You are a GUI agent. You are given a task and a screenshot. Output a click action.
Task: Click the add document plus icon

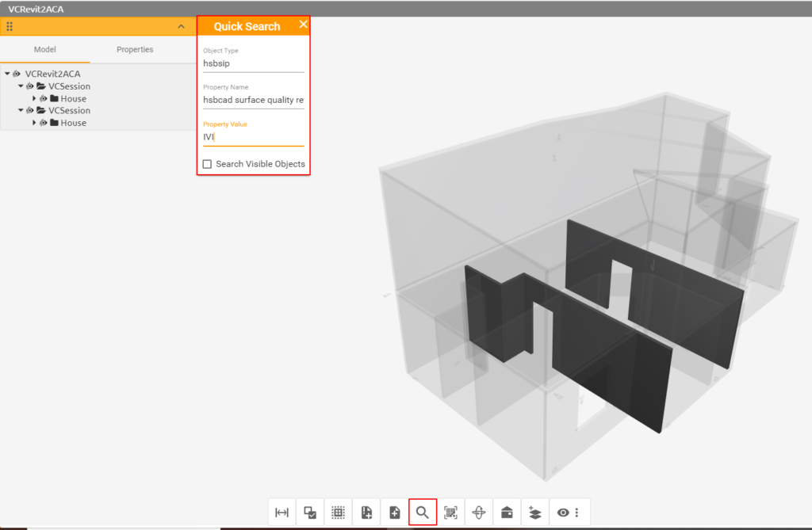[395, 513]
